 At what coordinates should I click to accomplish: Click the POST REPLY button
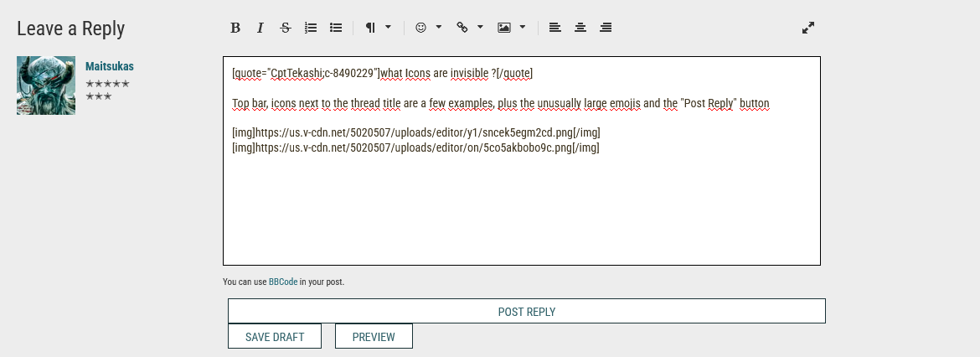(526, 312)
